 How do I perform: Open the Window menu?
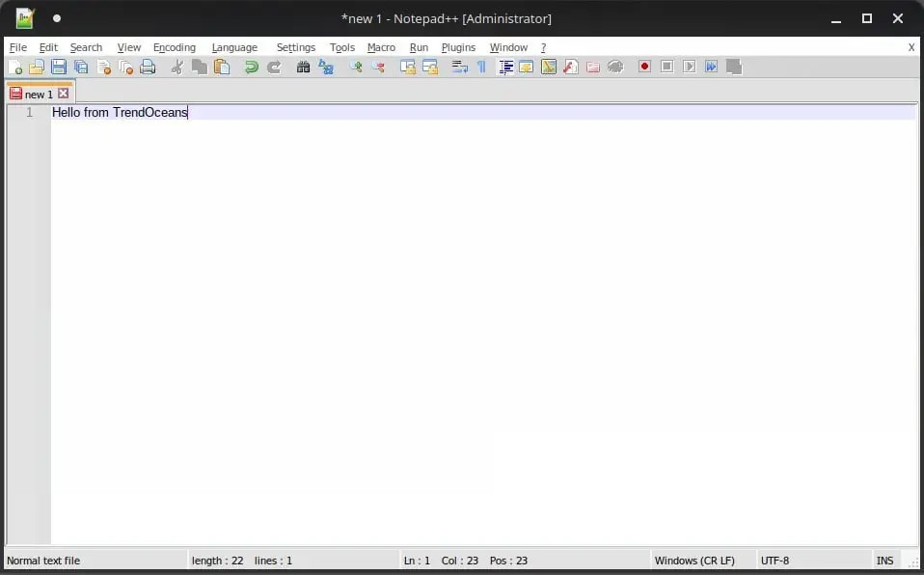(x=508, y=47)
